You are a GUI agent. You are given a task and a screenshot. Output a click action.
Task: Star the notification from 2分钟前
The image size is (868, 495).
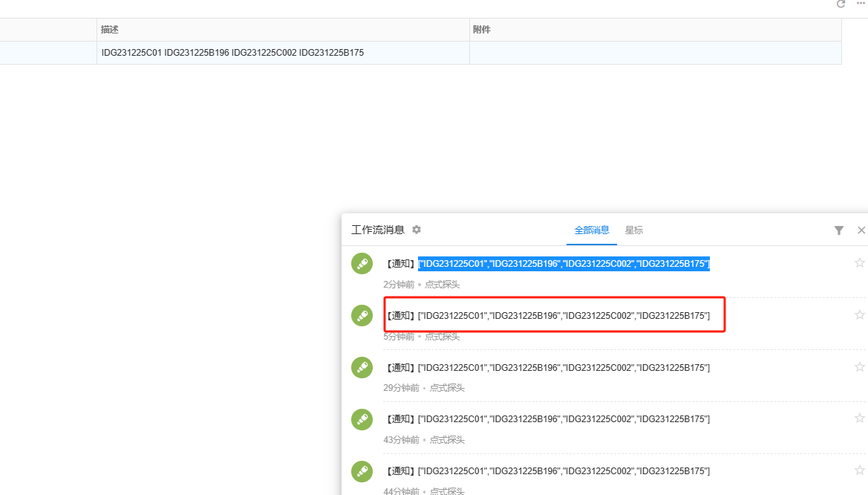point(859,263)
